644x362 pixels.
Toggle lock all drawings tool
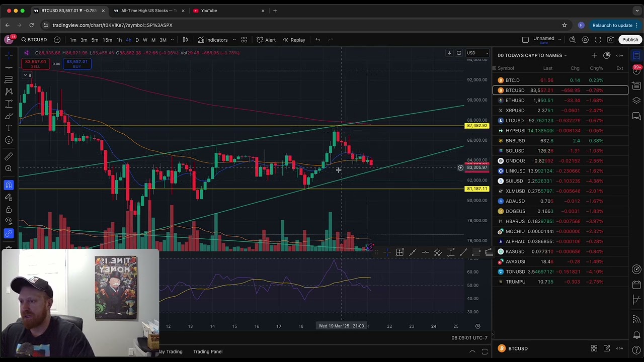9,209
